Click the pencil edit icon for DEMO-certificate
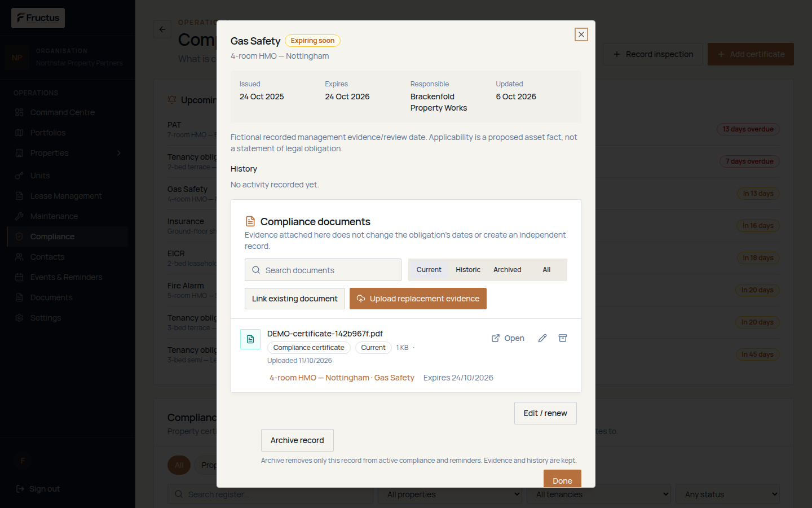812x508 pixels. pos(542,338)
